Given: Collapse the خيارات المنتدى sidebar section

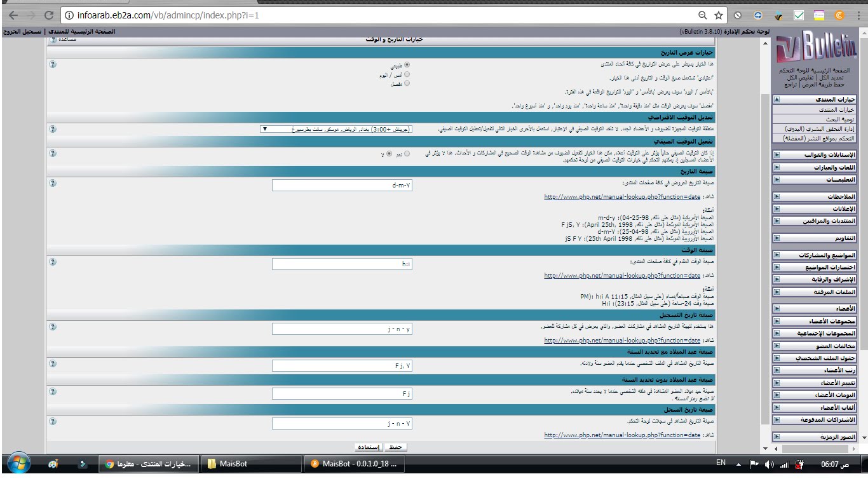Looking at the screenshot, I should pyautogui.click(x=777, y=100).
